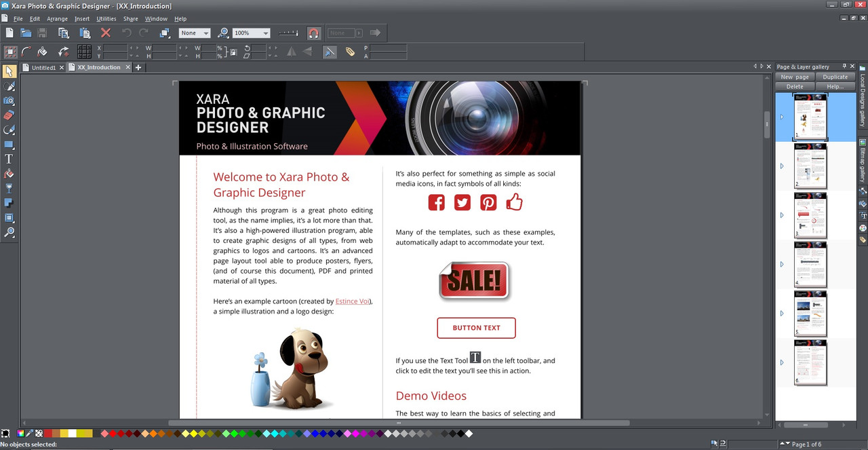Open the Local Designs gallery side tab

point(863,96)
